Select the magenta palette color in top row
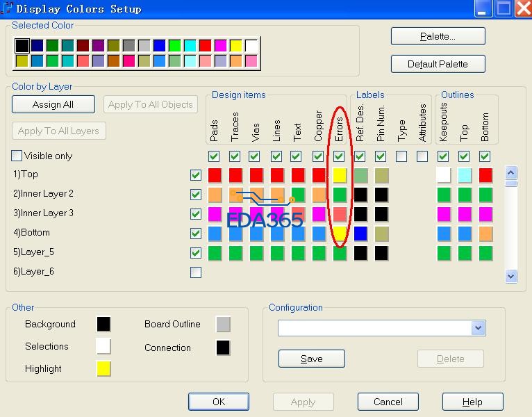The width and height of the screenshot is (532, 417). tap(221, 45)
